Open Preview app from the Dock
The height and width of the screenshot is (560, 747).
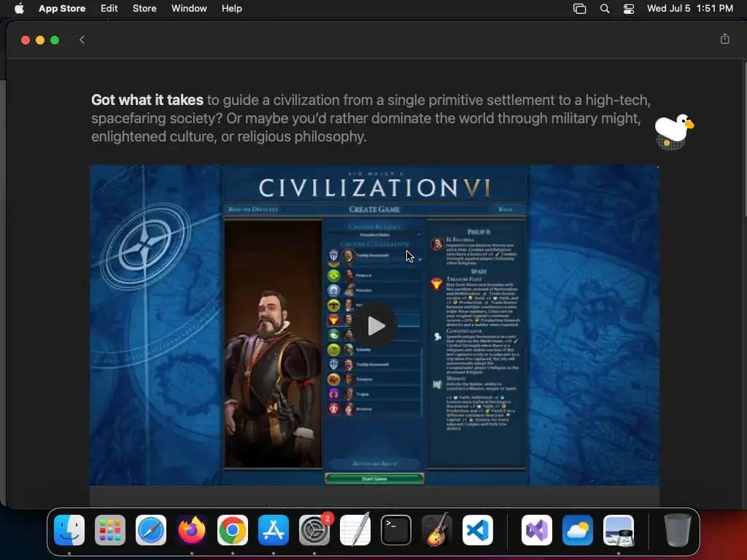pyautogui.click(x=619, y=530)
